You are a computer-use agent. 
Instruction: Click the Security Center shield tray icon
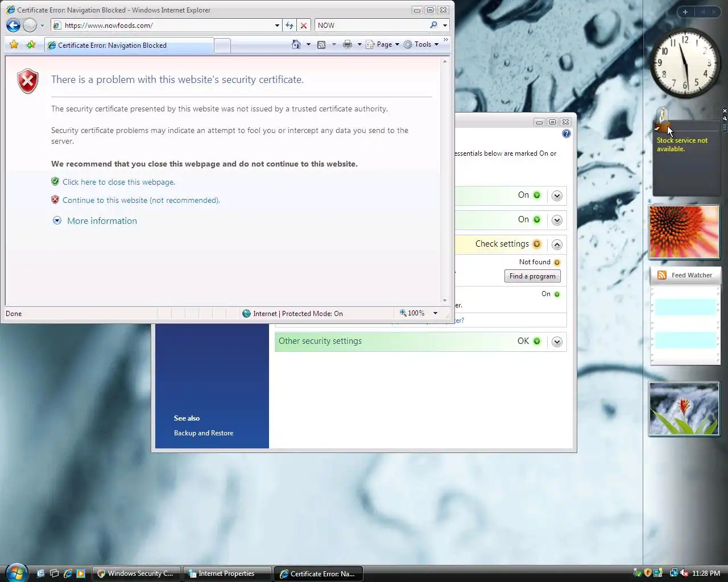pos(647,573)
